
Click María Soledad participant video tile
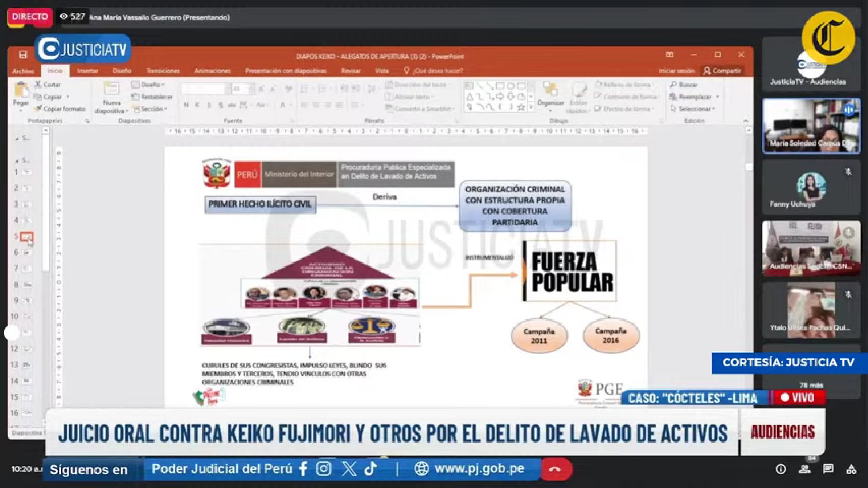click(x=811, y=126)
